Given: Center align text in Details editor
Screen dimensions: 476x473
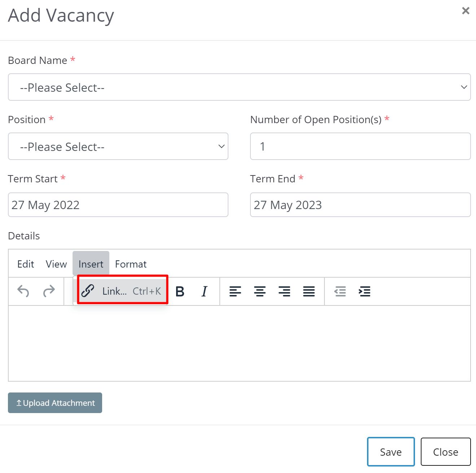Looking at the screenshot, I should [260, 291].
